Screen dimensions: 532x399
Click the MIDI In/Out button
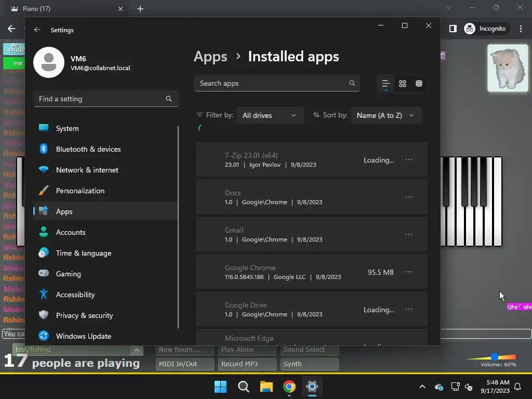pyautogui.click(x=185, y=364)
